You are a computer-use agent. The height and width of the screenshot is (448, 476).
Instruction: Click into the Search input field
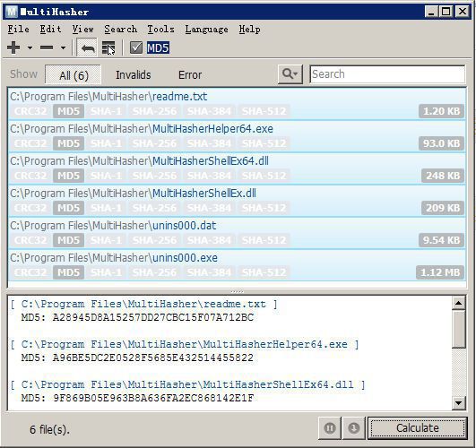(x=387, y=74)
